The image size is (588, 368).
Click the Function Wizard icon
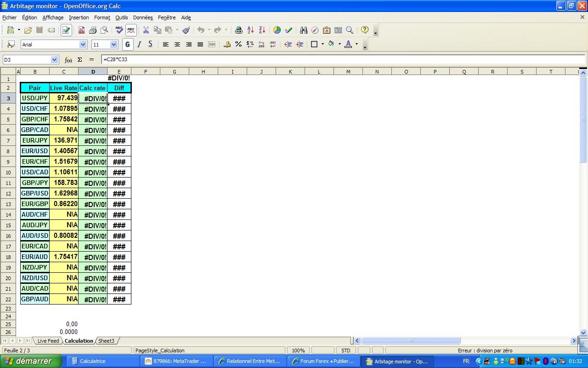68,60
